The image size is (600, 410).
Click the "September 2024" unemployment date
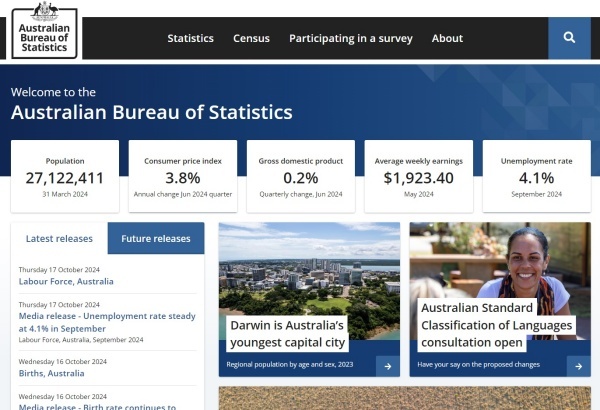tap(536, 194)
